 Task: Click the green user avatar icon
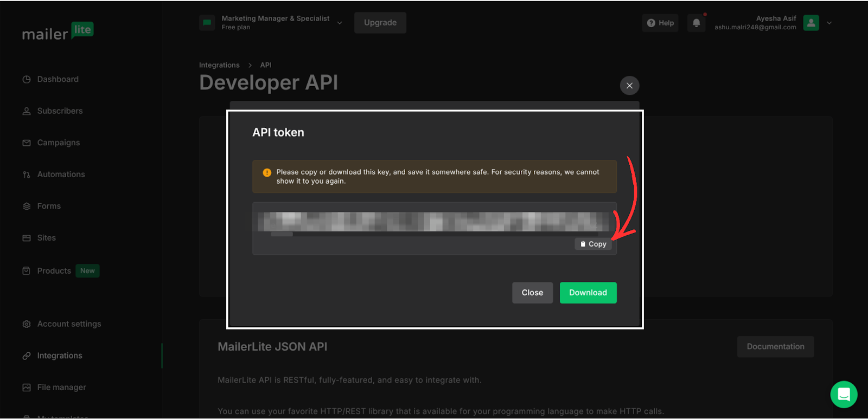point(811,23)
